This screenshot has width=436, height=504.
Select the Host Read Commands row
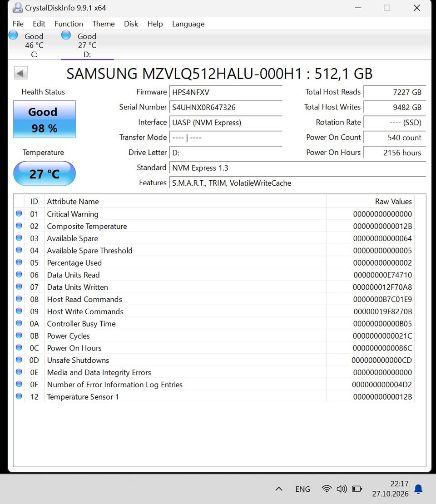pyautogui.click(x=214, y=299)
